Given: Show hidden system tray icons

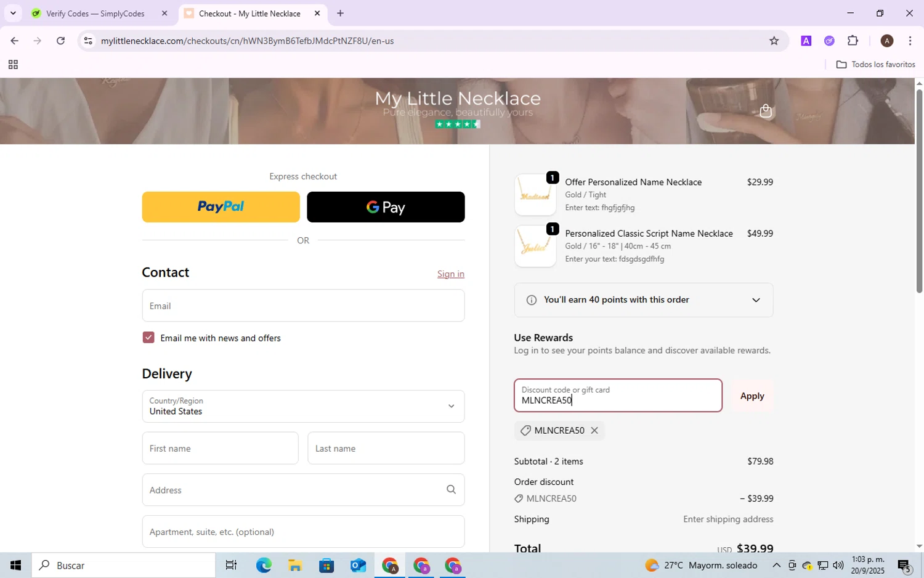Looking at the screenshot, I should pyautogui.click(x=776, y=565).
